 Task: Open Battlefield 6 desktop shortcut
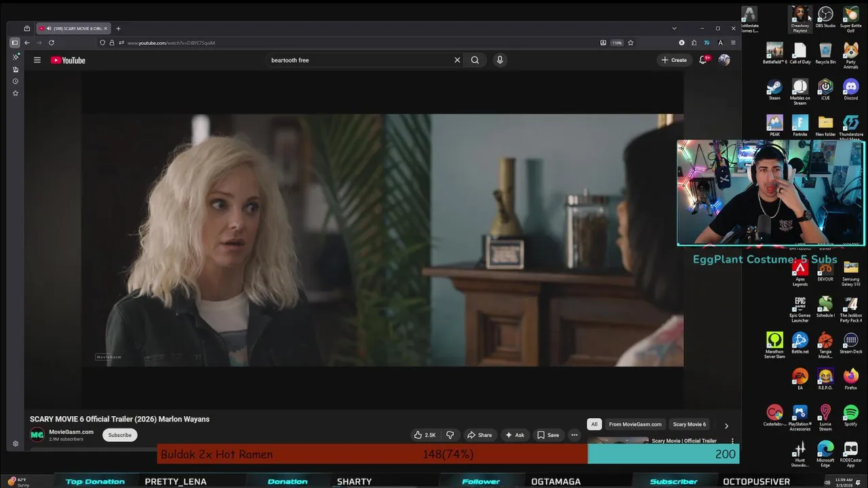pyautogui.click(x=774, y=54)
